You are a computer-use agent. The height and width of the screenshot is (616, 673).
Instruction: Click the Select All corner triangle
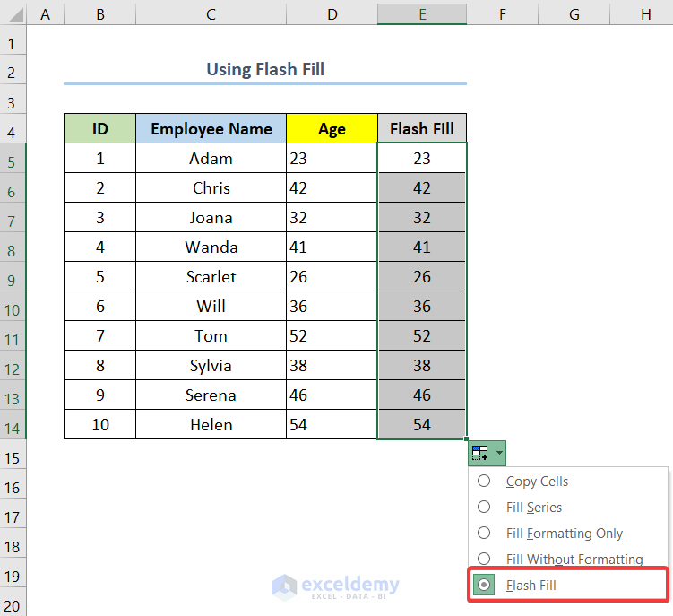pos(15,14)
